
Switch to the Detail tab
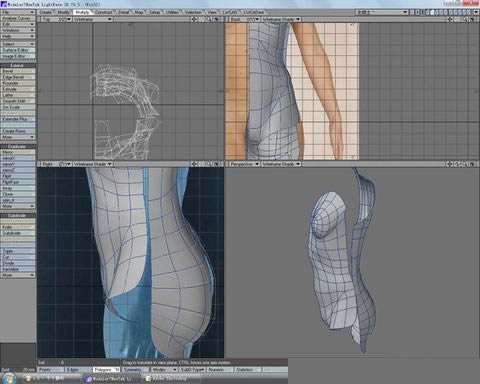(x=123, y=12)
